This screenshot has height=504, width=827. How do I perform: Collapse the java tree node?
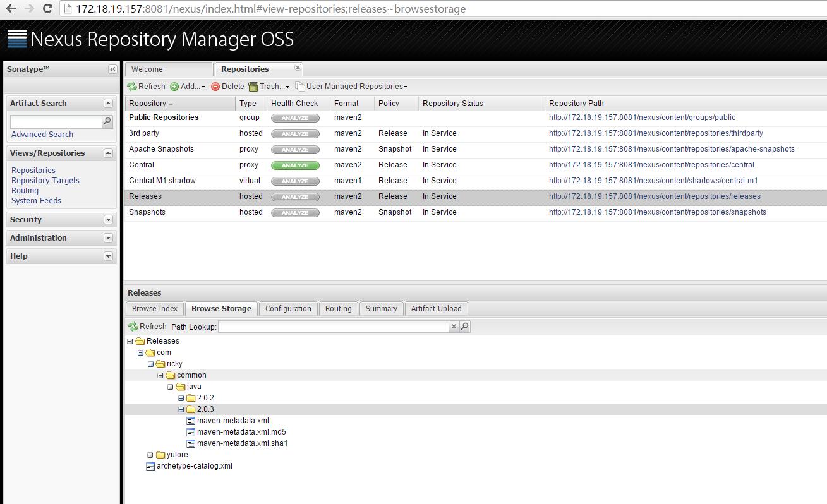(x=171, y=387)
